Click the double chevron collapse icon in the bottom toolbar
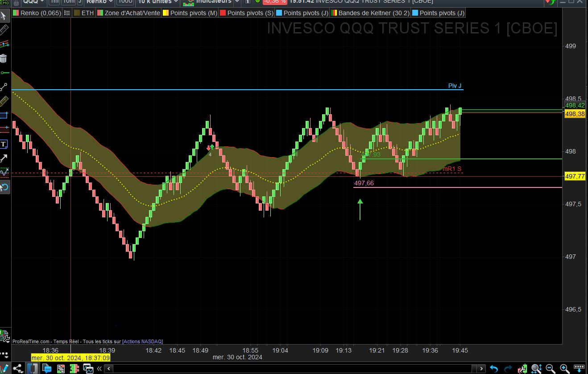The width and height of the screenshot is (588, 374). click(100, 369)
